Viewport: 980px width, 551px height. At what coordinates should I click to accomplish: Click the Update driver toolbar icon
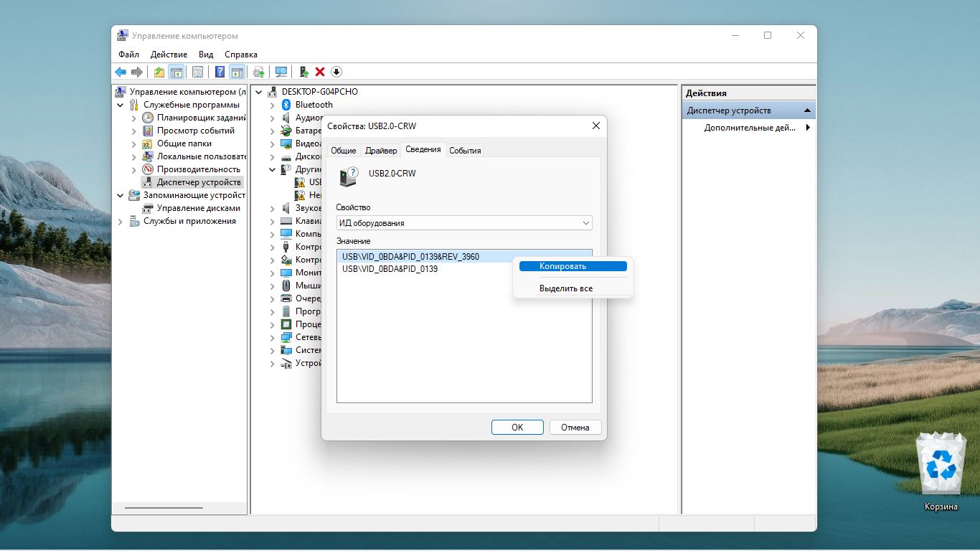coord(304,72)
